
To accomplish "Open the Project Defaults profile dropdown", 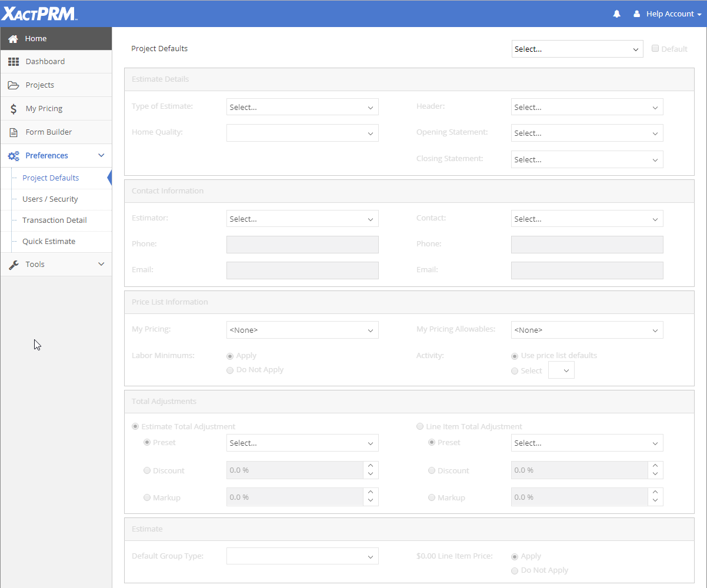I will pyautogui.click(x=577, y=49).
